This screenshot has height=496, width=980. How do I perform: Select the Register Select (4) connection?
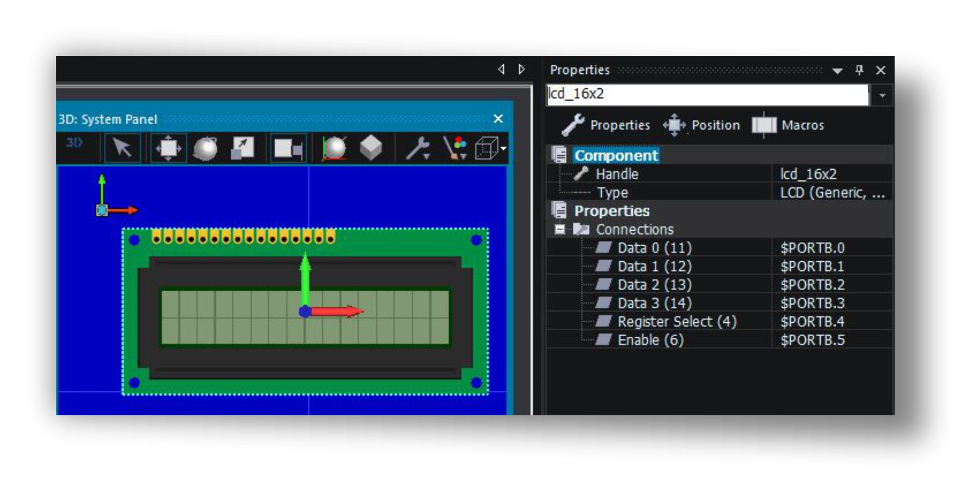click(677, 322)
